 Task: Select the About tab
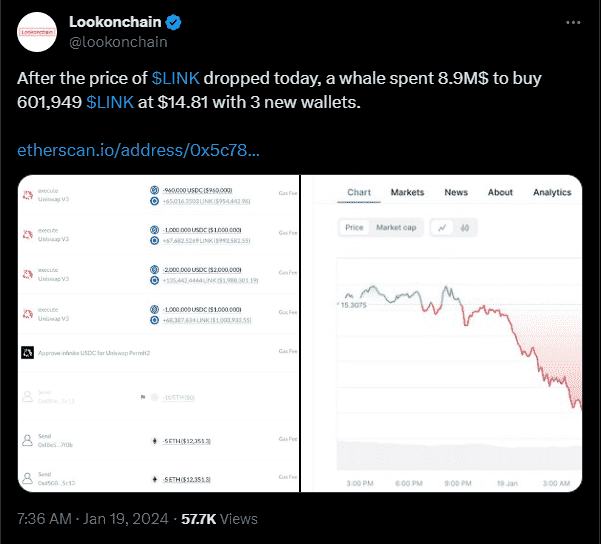500,192
